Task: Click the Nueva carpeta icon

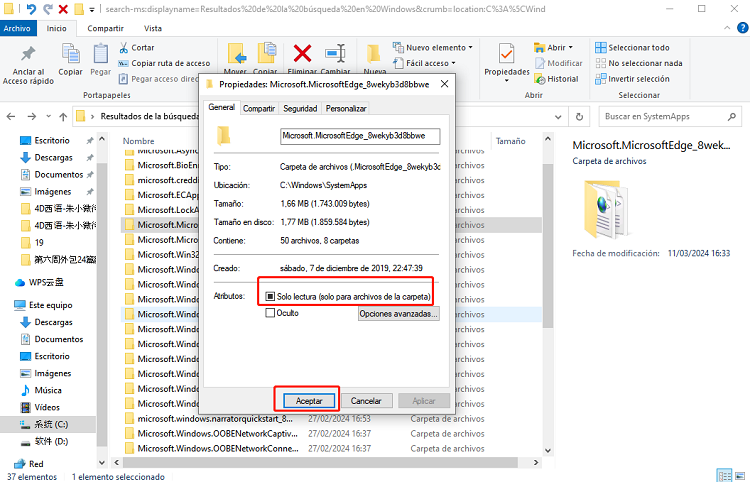Action: [x=373, y=54]
